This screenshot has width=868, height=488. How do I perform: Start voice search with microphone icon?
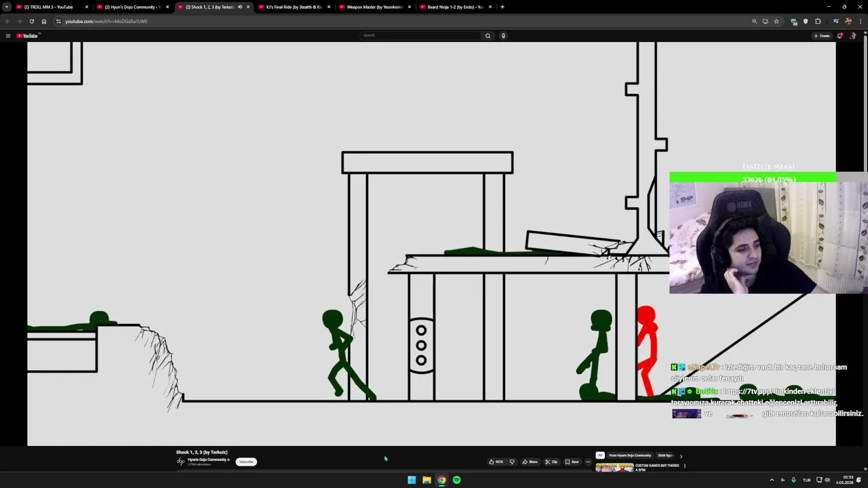[x=503, y=36]
